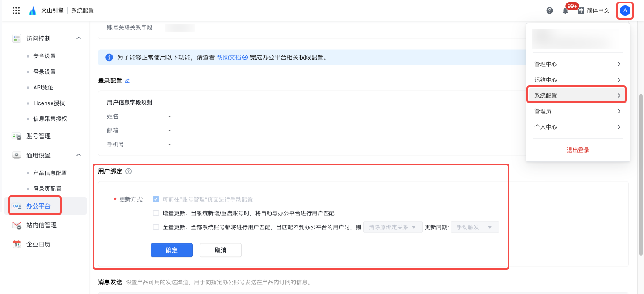Collapse the 通用设置 section chevron
The image size is (644, 294).
pyautogui.click(x=79, y=155)
